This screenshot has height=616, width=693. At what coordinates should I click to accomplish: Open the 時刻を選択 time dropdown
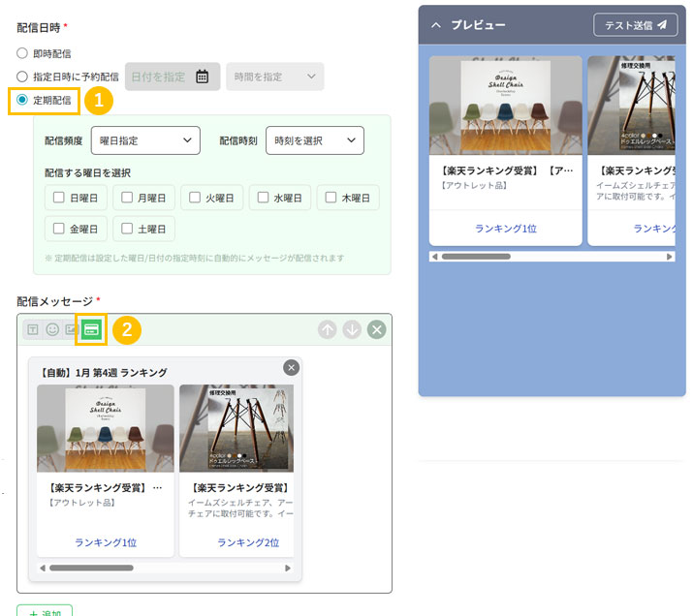pyautogui.click(x=314, y=140)
